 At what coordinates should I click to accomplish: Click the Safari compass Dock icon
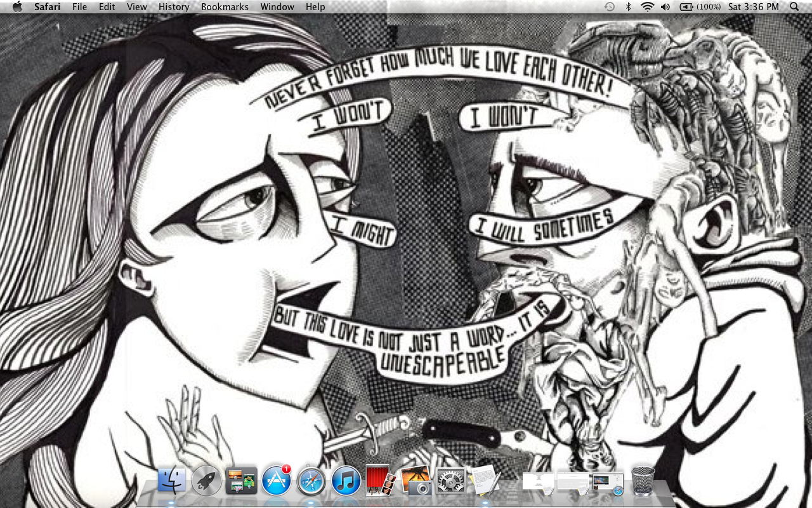tap(311, 481)
